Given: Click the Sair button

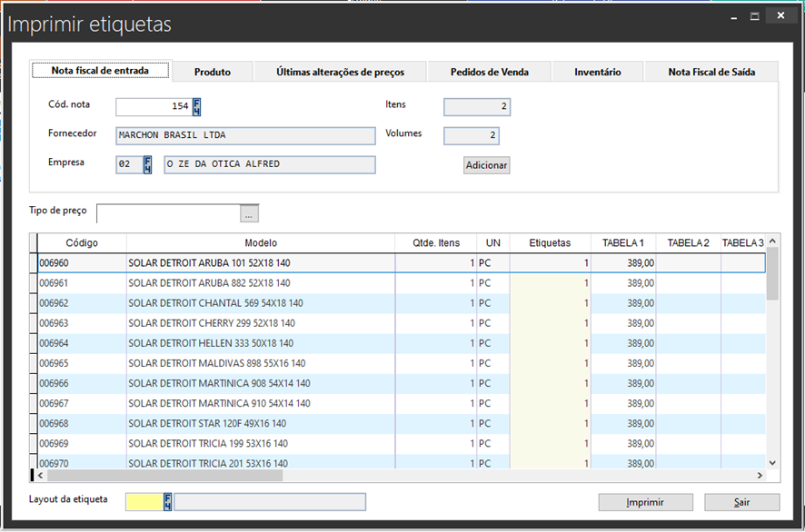Looking at the screenshot, I should click(741, 502).
